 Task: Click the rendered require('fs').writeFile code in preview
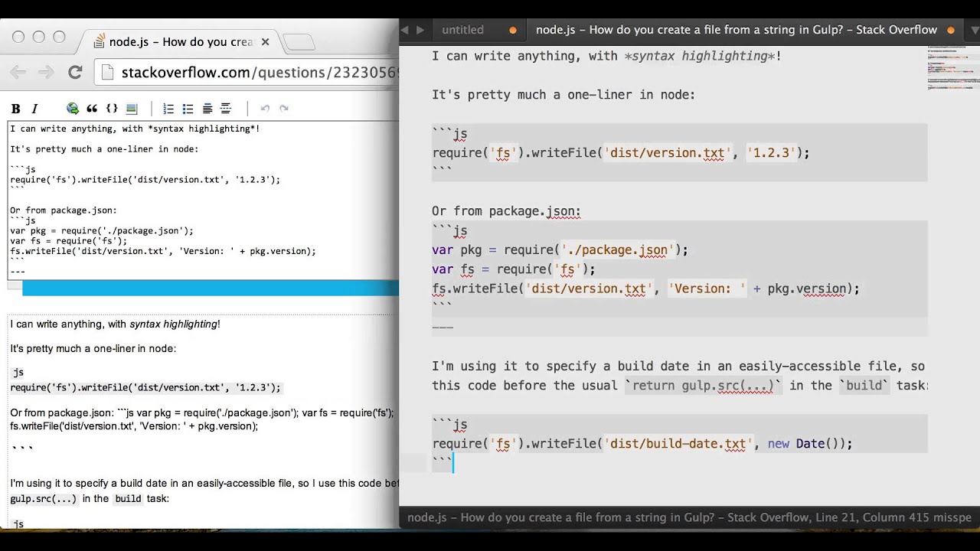pyautogui.click(x=145, y=388)
